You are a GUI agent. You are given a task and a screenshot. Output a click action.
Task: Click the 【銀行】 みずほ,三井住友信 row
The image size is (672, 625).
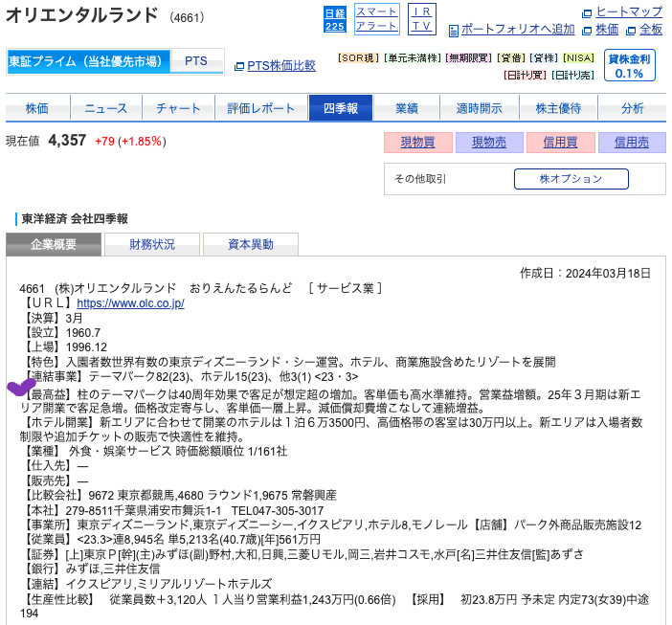point(90,569)
